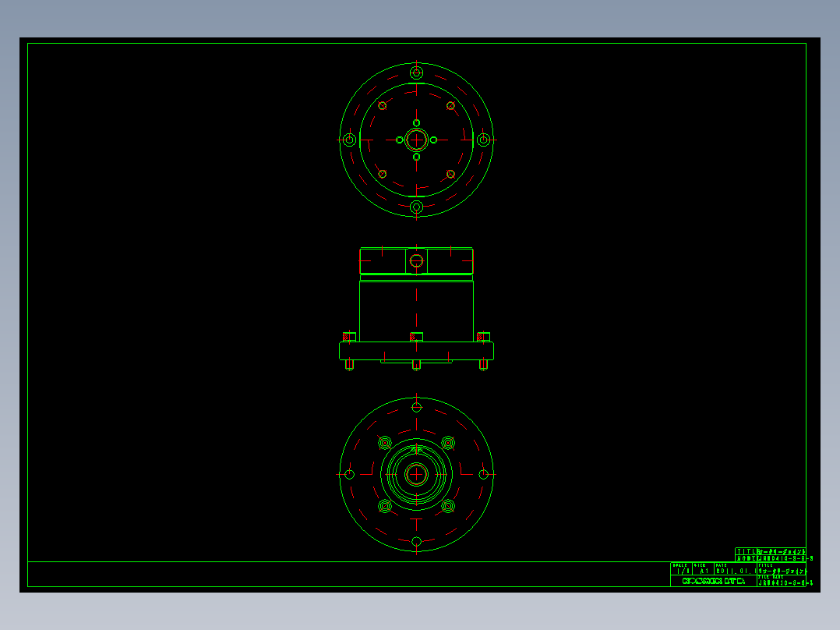Click the small port circle in side view
Screen dimensions: 840x630
coord(416,261)
